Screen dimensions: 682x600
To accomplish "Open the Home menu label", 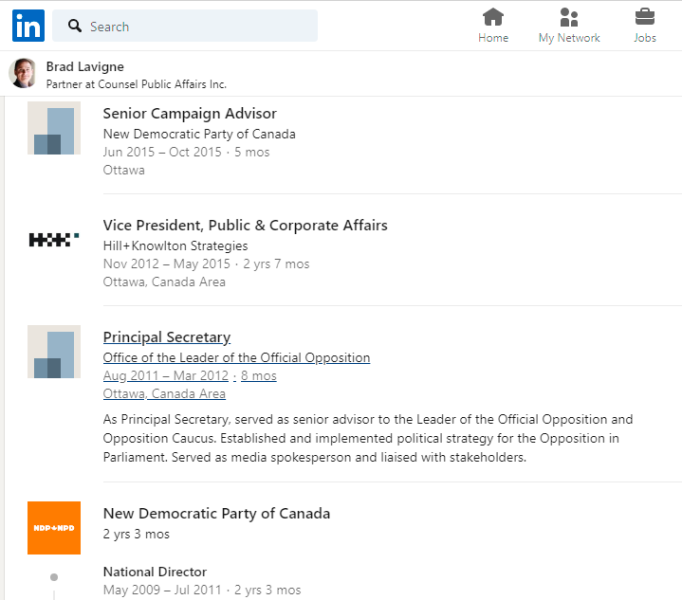I will point(493,38).
